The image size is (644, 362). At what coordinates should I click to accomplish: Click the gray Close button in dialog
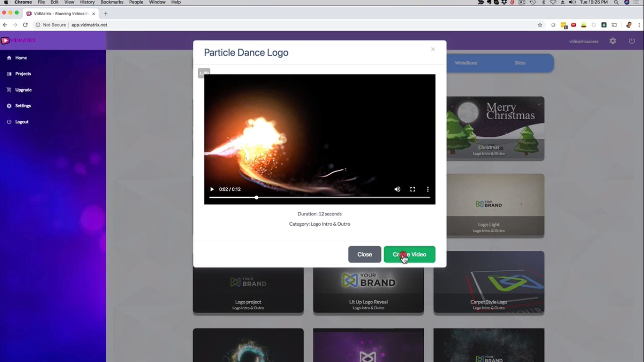(364, 255)
